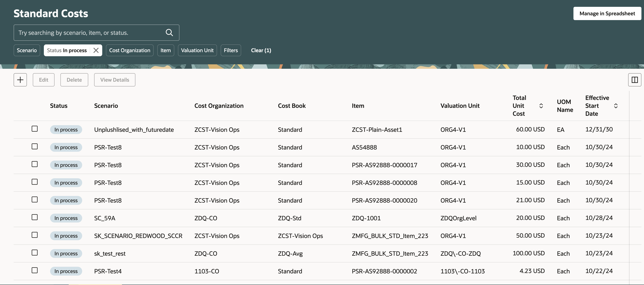The height and width of the screenshot is (285, 644).
Task: Open the Scenario filter dropdown
Action: click(x=27, y=50)
